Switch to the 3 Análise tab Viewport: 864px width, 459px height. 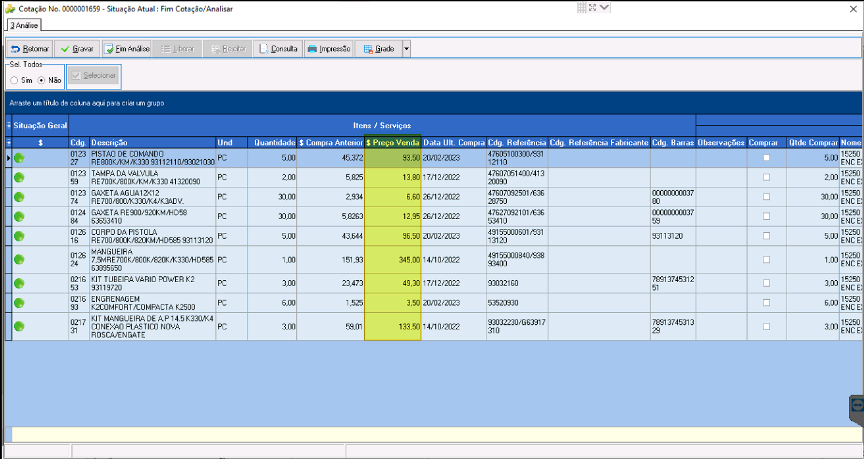point(24,25)
